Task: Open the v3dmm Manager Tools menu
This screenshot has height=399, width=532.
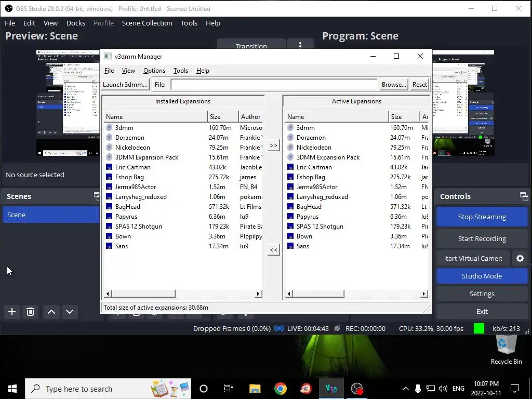Action: click(x=180, y=71)
